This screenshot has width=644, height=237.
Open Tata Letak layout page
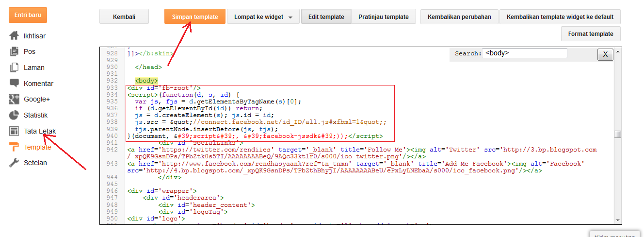pyautogui.click(x=40, y=131)
